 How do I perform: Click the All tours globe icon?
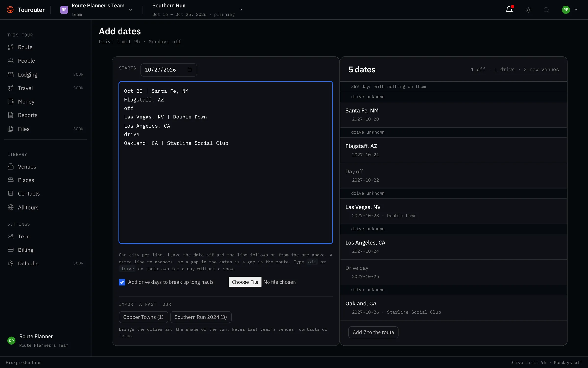click(x=11, y=207)
